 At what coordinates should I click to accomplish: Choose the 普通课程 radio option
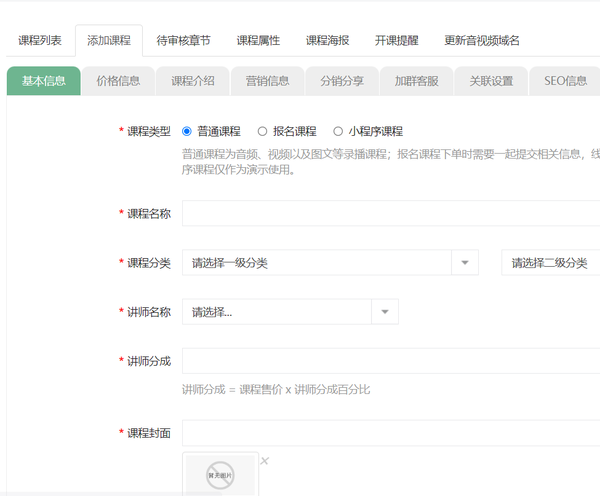click(187, 132)
